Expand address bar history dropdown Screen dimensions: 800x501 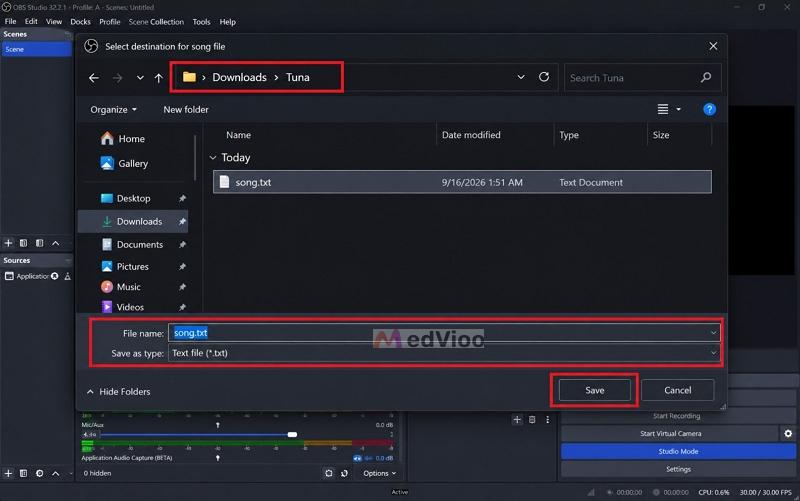[521, 77]
